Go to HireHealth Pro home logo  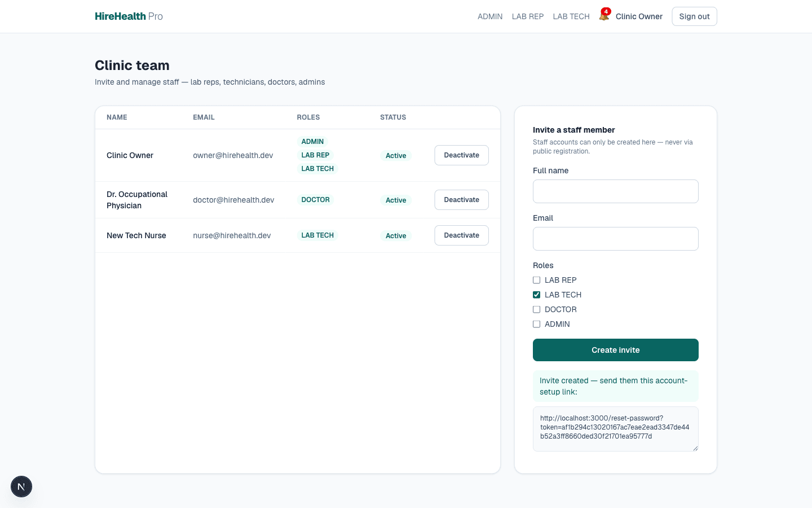tap(129, 16)
